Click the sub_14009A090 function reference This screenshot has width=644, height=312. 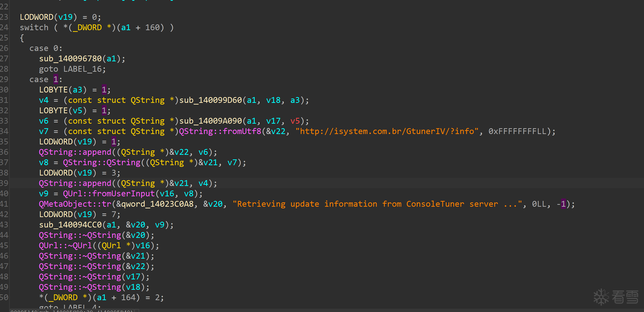tap(211, 121)
